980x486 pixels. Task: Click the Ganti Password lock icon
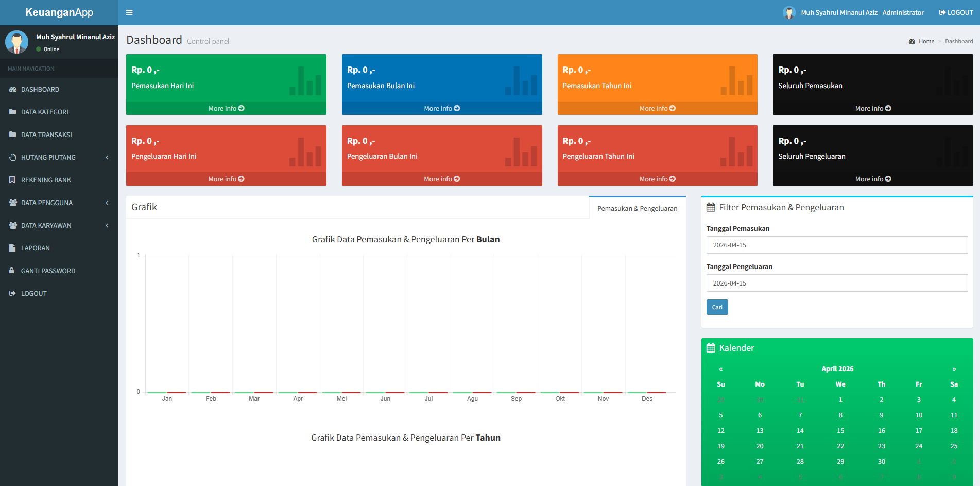(x=12, y=271)
